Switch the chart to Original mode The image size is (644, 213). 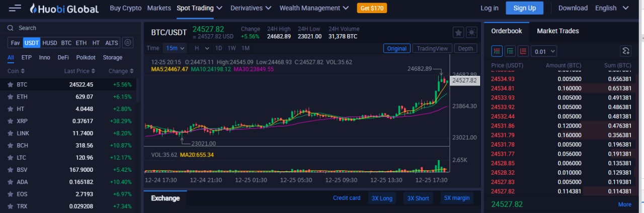396,49
